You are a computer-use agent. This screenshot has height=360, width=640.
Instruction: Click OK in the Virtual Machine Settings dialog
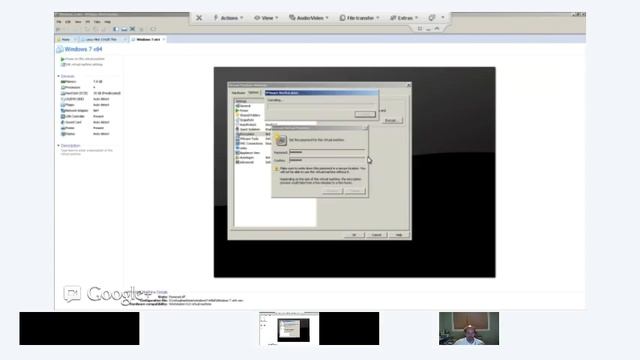[x=354, y=235]
